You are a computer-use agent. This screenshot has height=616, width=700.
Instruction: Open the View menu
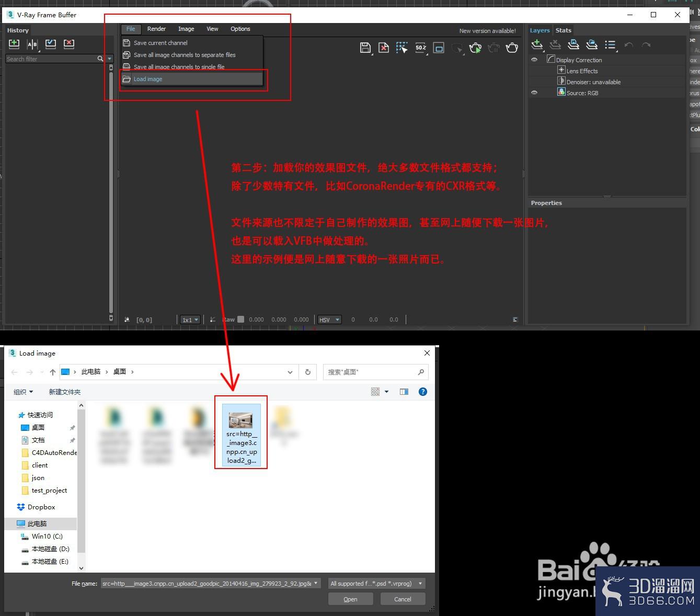coord(212,29)
